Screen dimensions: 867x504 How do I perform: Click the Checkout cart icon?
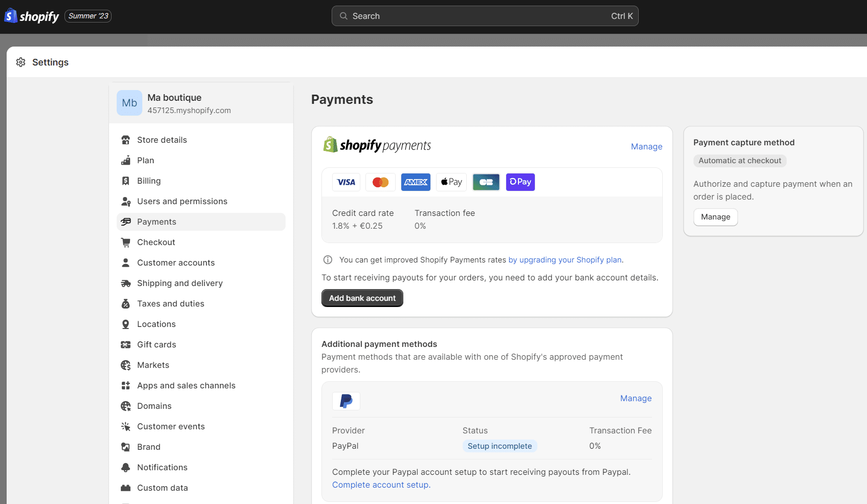click(x=125, y=242)
